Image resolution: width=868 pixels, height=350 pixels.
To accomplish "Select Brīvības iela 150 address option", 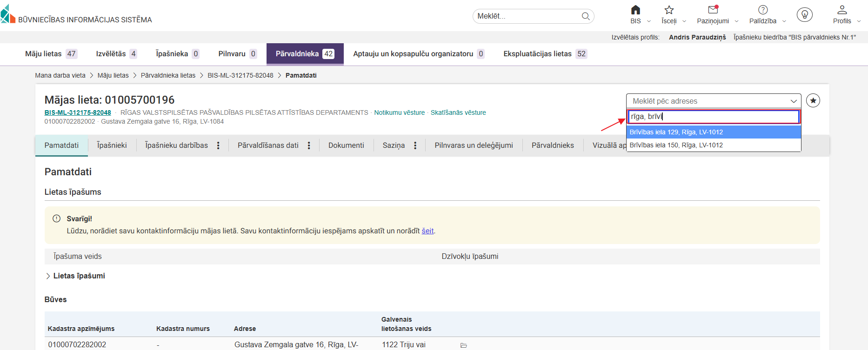I will 676,145.
